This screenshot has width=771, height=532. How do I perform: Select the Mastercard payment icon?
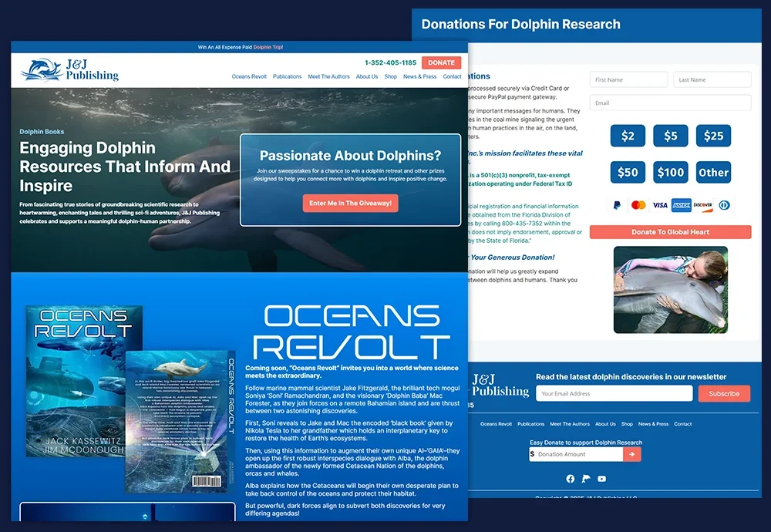click(x=638, y=205)
